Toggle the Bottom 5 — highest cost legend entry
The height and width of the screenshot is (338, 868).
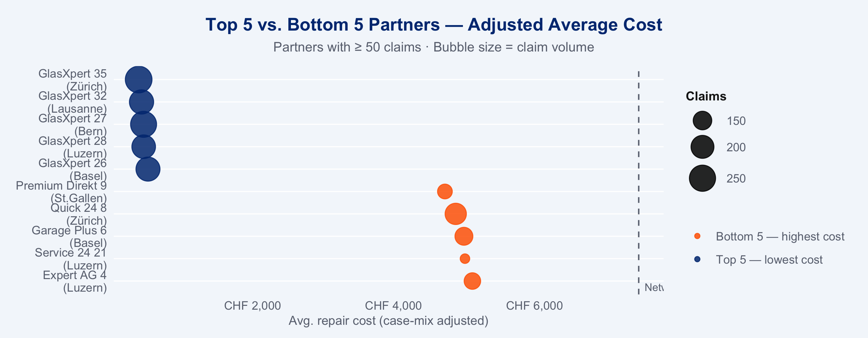pyautogui.click(x=780, y=237)
